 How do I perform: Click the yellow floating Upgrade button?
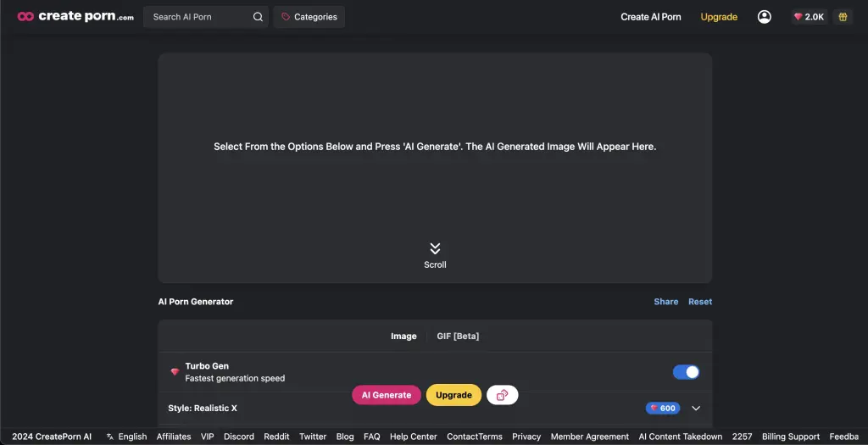(453, 395)
